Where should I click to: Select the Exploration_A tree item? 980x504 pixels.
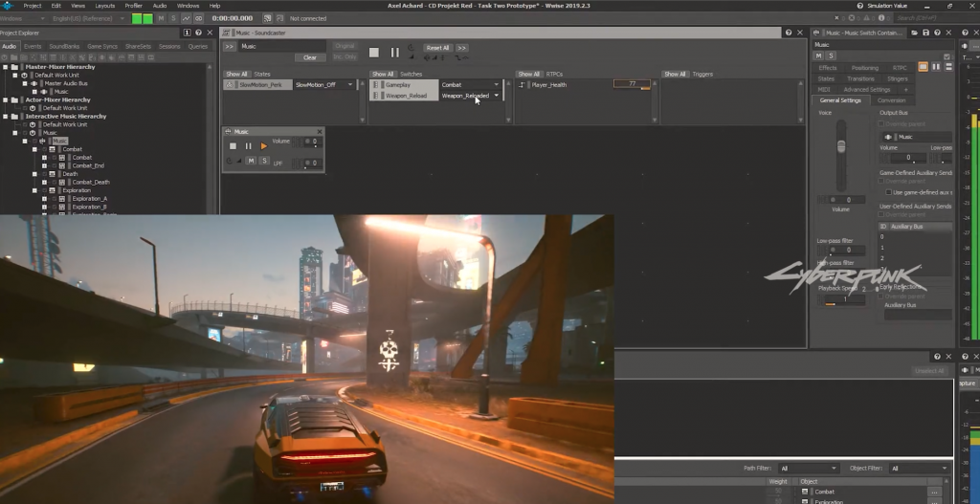[x=89, y=199]
